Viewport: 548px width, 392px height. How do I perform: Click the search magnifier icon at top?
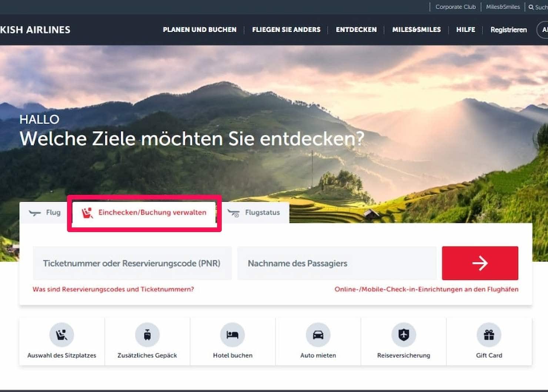point(531,7)
